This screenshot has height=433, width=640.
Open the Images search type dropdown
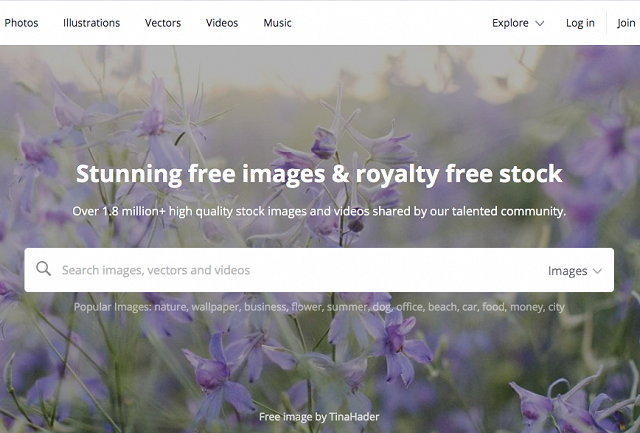click(x=575, y=271)
